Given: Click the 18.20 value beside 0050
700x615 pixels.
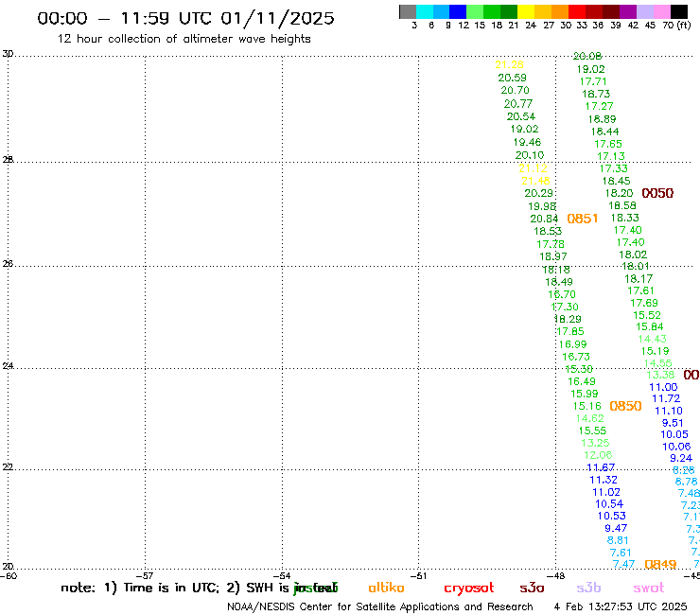Looking at the screenshot, I should [619, 193].
